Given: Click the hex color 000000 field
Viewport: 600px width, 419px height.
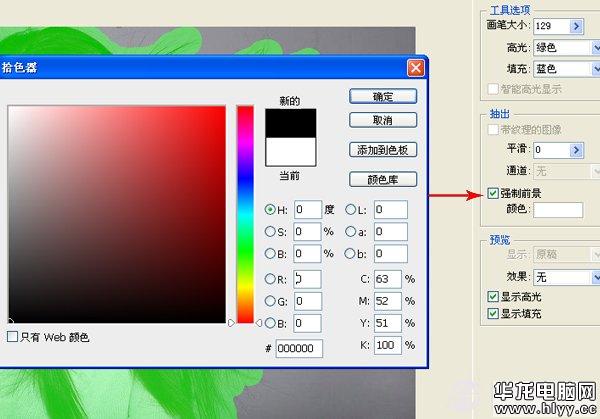Looking at the screenshot, I should tap(299, 348).
